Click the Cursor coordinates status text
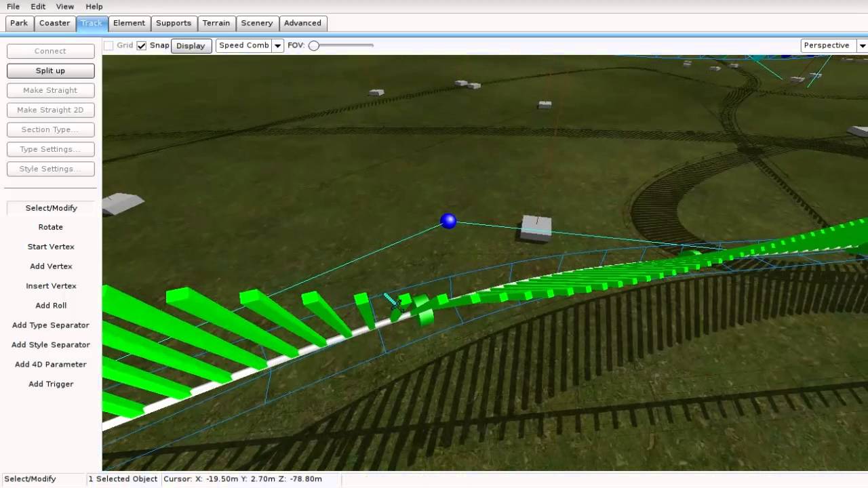The width and height of the screenshot is (868, 488). click(x=243, y=479)
